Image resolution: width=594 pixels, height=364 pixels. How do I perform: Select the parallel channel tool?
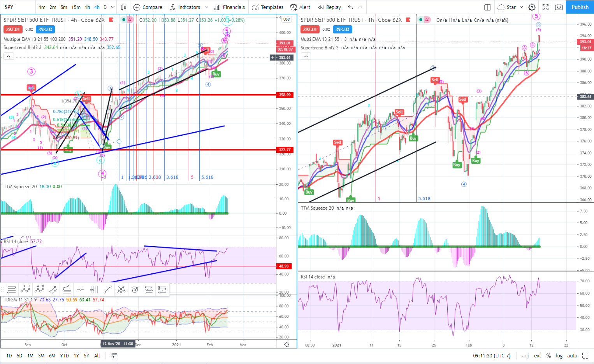53,289
